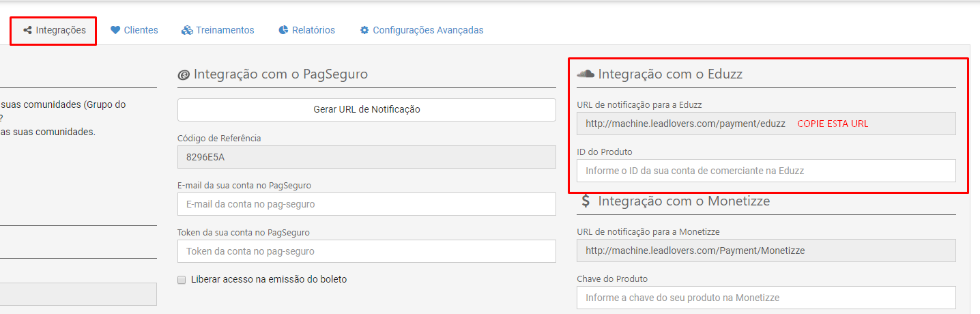Click the Monetizze notification URL field
This screenshot has height=314, width=980.
click(766, 251)
